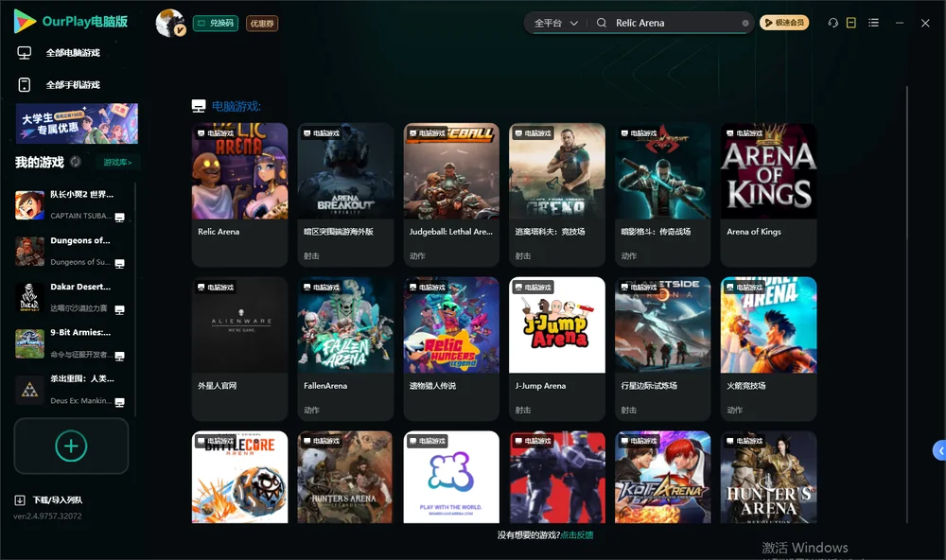The height and width of the screenshot is (560, 946).
Task: Expand the 全平台 platform dropdown
Action: tap(555, 23)
